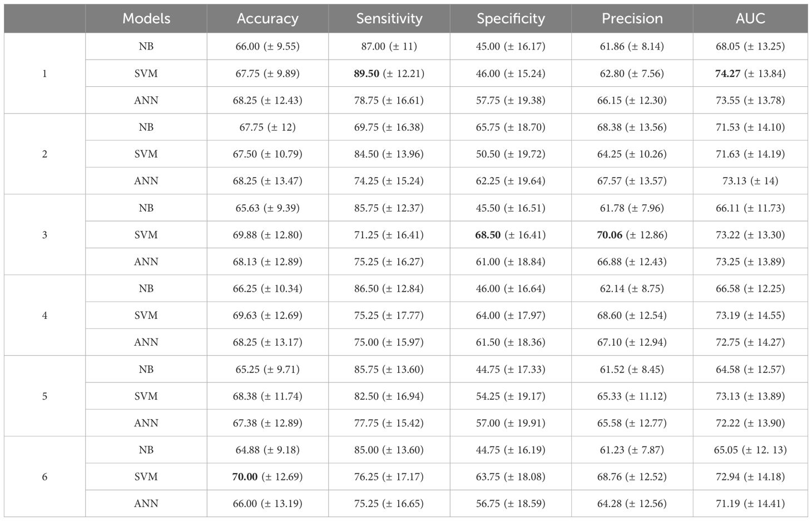Screen dimensions: 812x521
Task: Click the Sensitivity column header
Action: [389, 18]
